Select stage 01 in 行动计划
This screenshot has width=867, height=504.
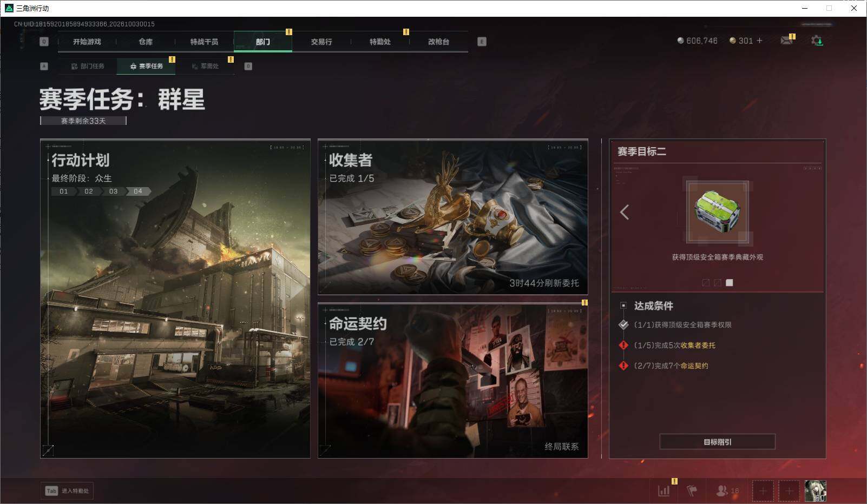click(64, 191)
